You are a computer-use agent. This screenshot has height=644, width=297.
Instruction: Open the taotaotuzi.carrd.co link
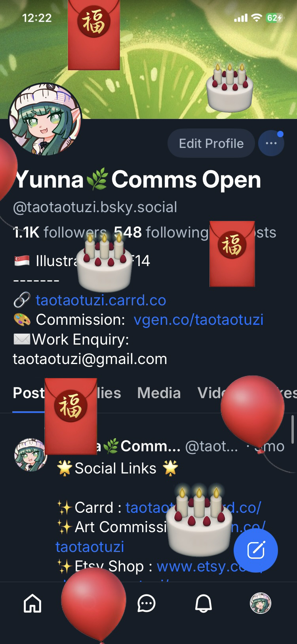point(101,301)
